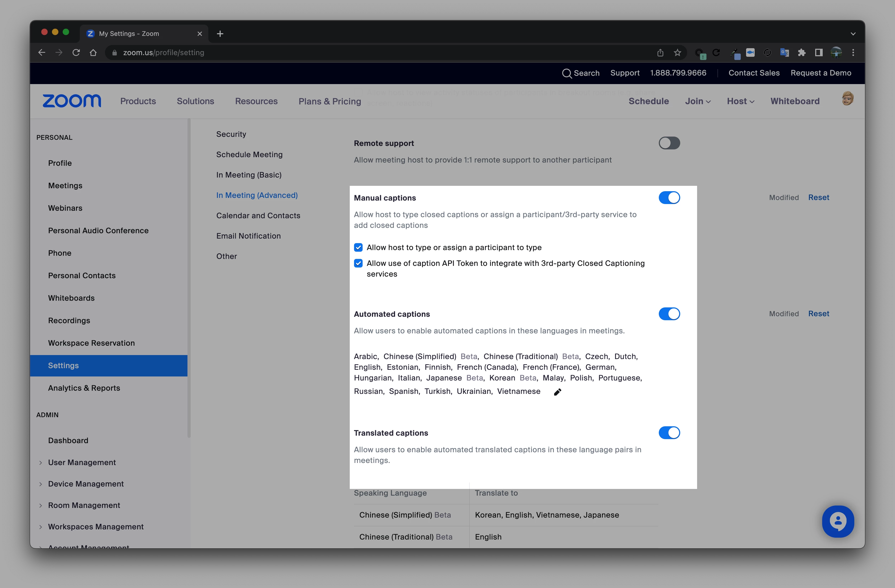The image size is (895, 588).
Task: Toggle off the Translated captions switch
Action: pos(669,433)
